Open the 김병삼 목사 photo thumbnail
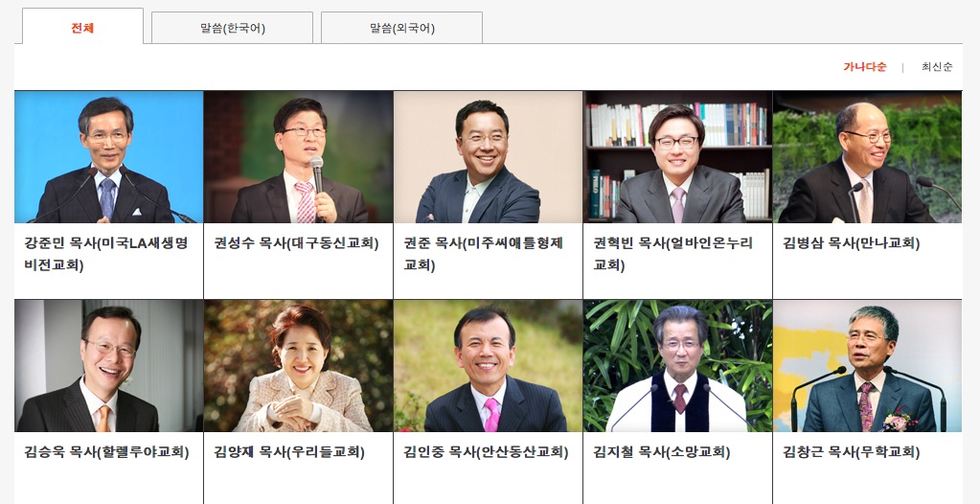 pyautogui.click(x=868, y=157)
